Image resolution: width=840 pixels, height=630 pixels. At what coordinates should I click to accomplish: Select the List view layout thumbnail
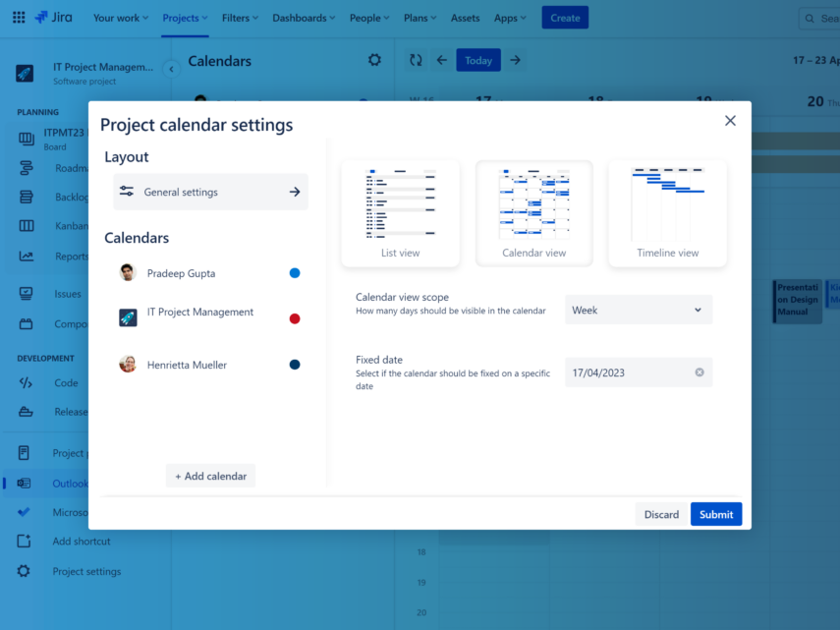click(400, 213)
